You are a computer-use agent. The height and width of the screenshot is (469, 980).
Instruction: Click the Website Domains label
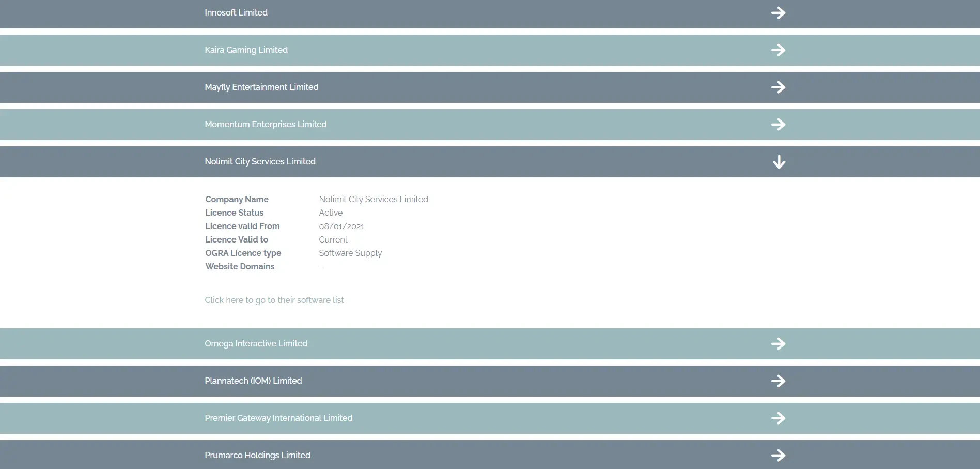[x=240, y=267]
